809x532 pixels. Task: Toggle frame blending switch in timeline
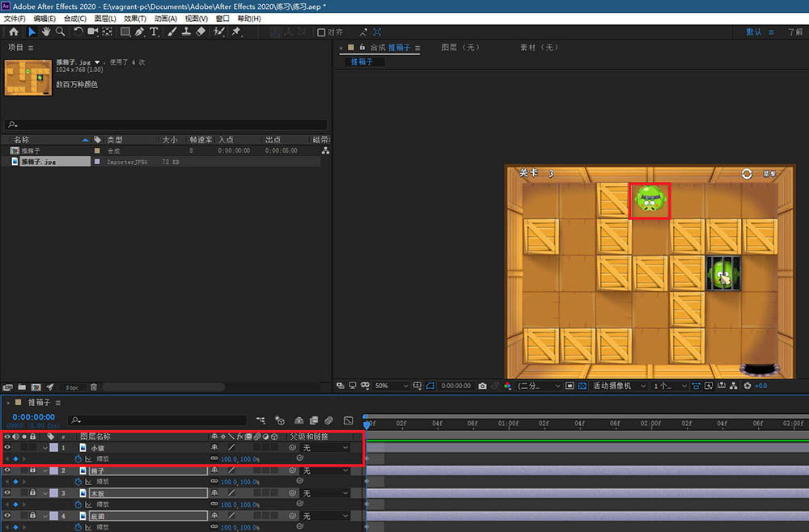[314, 420]
